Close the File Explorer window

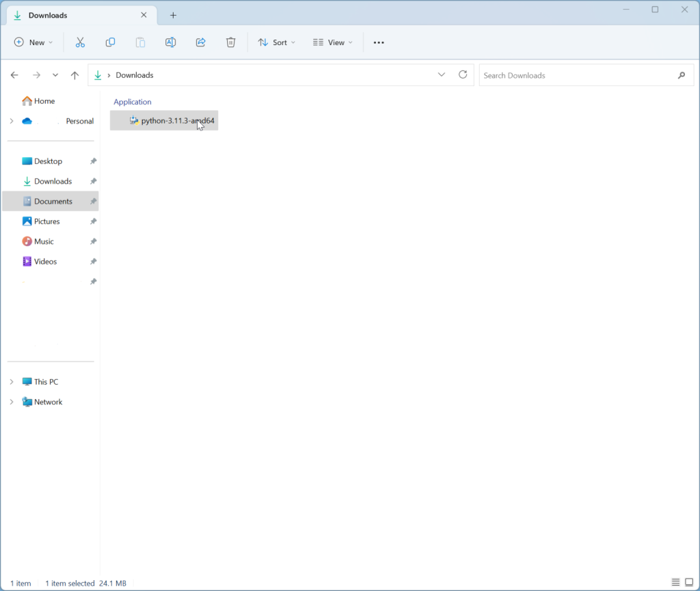tap(684, 10)
